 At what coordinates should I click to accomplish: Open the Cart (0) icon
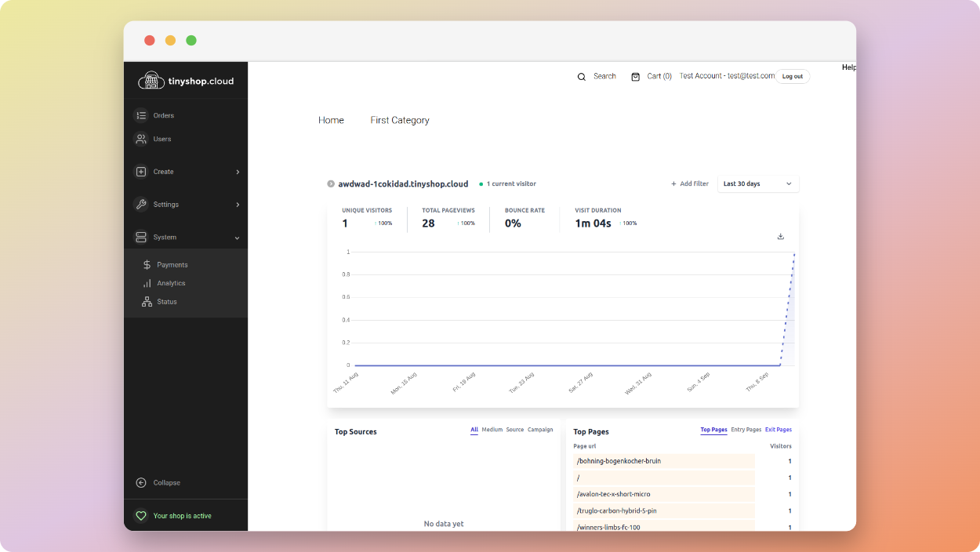point(636,76)
